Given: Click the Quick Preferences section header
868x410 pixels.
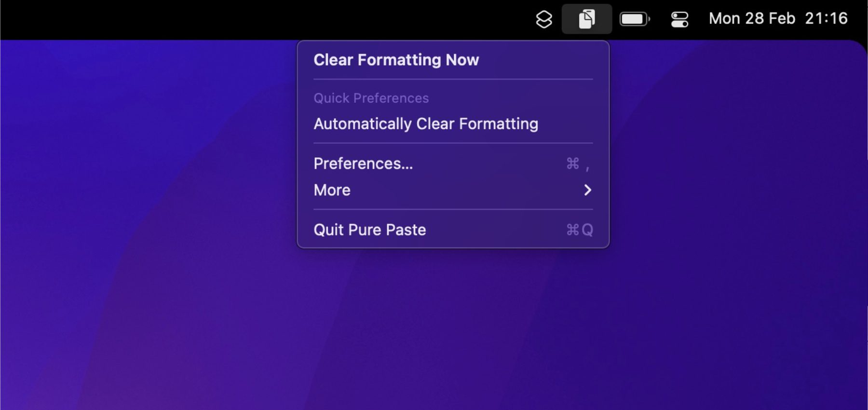Looking at the screenshot, I should tap(371, 98).
